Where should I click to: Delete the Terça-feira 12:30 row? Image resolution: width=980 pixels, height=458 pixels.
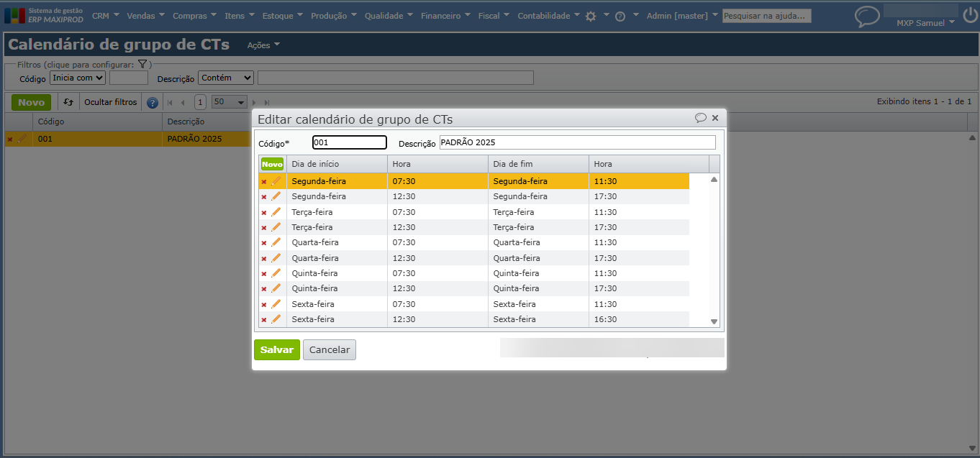264,227
